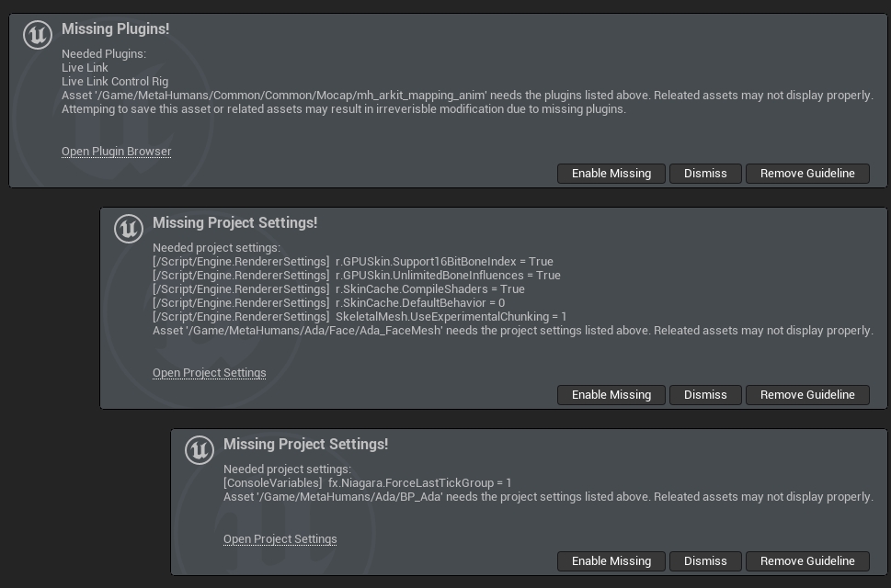Click the fx.Niagara.ForceLastTickGroup = 1 line
The height and width of the screenshot is (588, 891).
[x=367, y=483]
